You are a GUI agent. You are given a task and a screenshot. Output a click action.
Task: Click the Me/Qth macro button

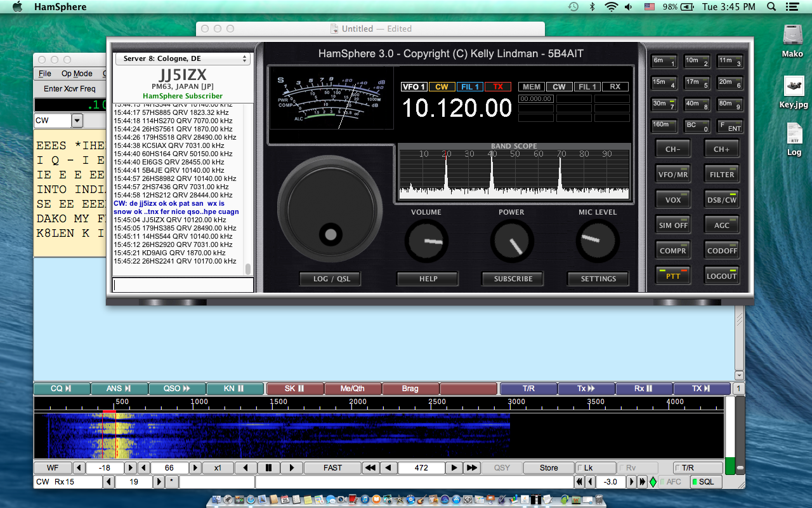coord(353,389)
